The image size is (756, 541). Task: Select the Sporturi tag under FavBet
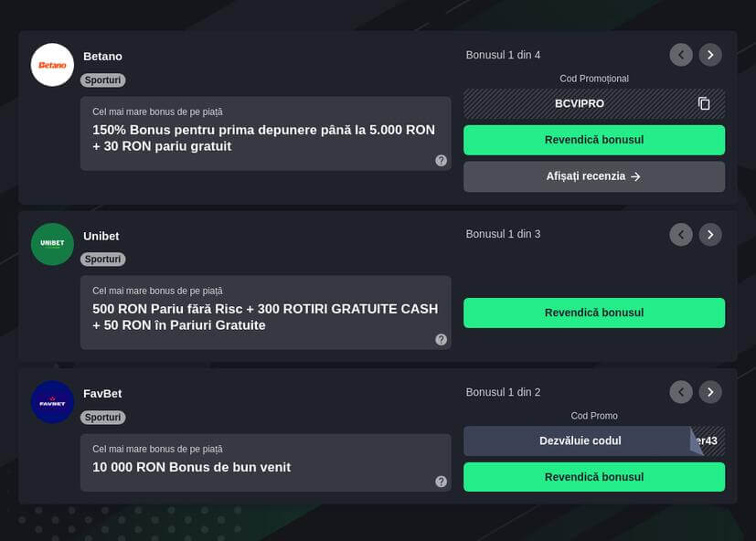(102, 417)
